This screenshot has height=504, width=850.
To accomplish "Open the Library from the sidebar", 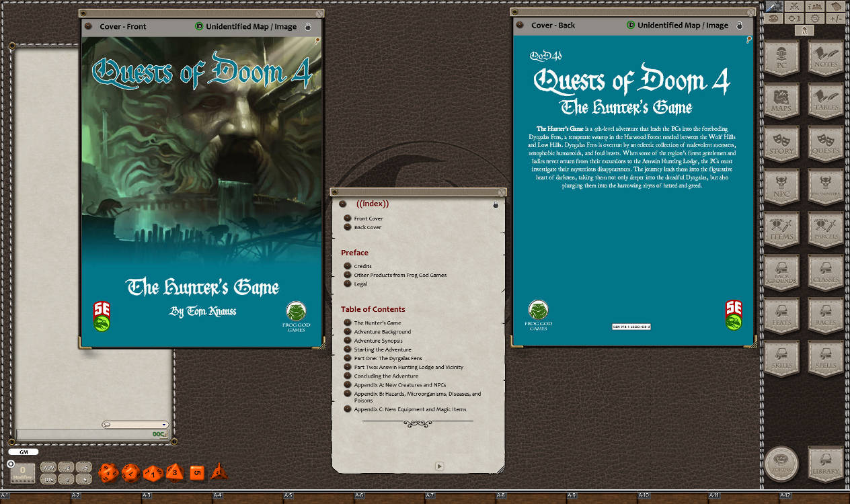I will [825, 464].
